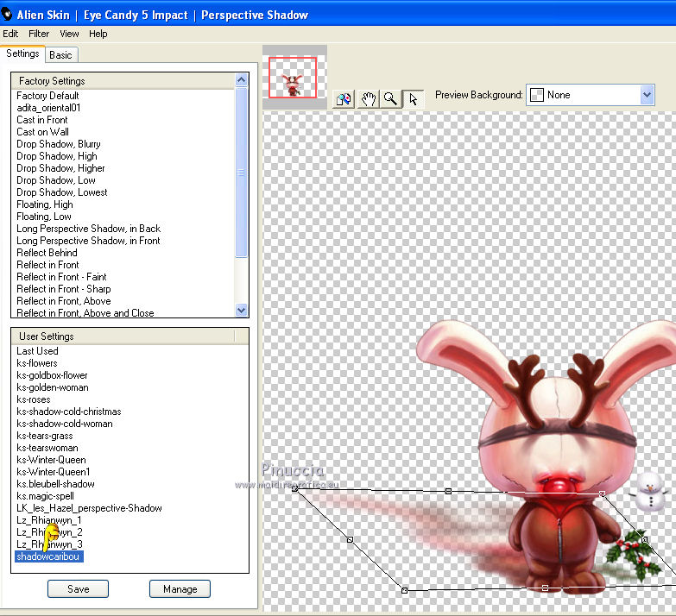Select the Floating, Low preset

(43, 217)
